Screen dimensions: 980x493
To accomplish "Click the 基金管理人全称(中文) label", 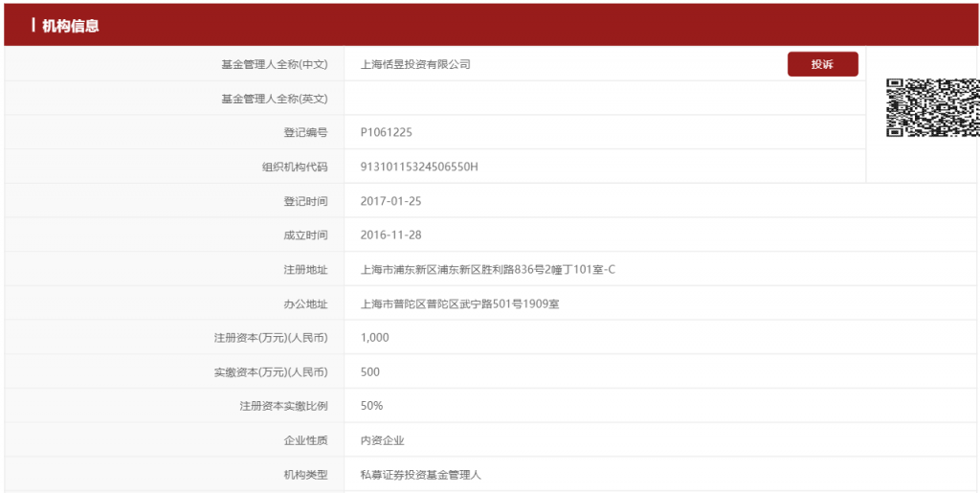I will click(x=275, y=64).
